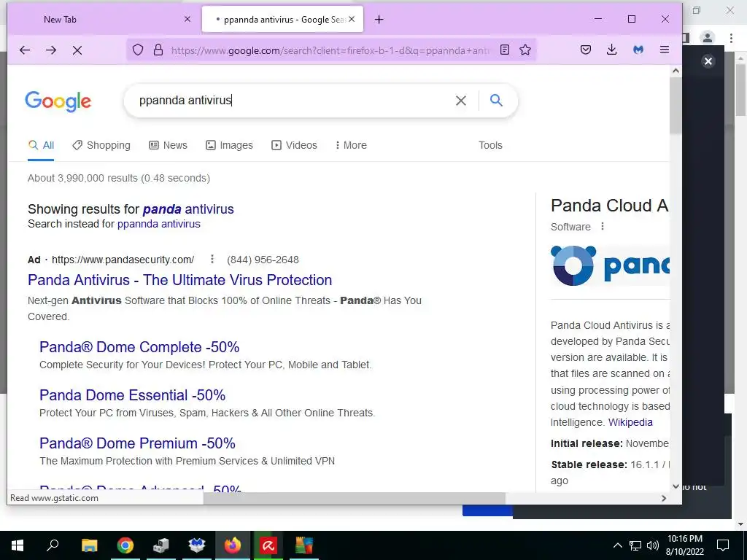
Task: Open the taskbar clock and date
Action: [x=684, y=545]
